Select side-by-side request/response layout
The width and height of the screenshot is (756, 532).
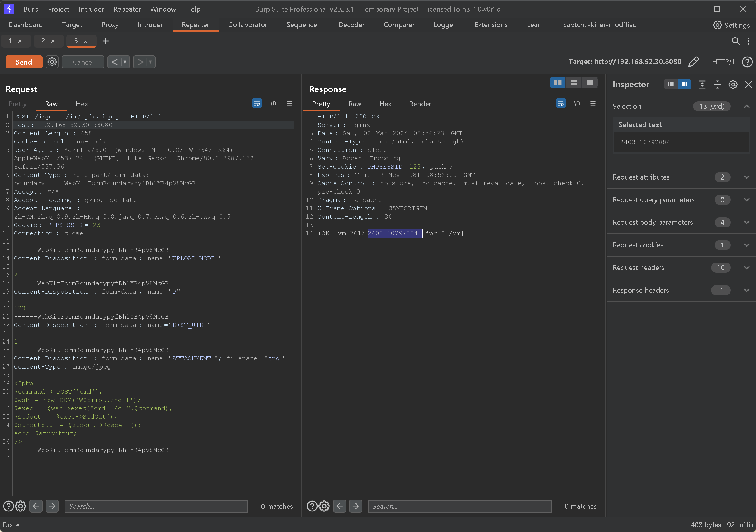(x=557, y=82)
